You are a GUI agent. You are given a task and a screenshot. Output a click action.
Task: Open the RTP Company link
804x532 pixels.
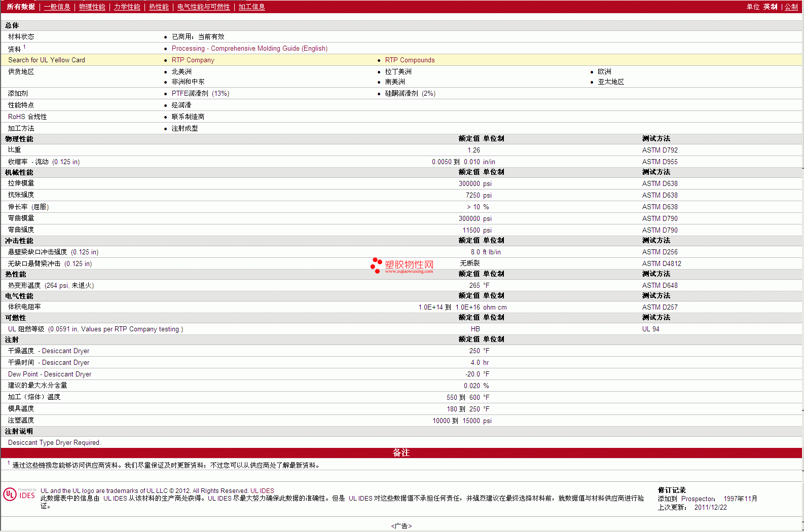coord(193,60)
